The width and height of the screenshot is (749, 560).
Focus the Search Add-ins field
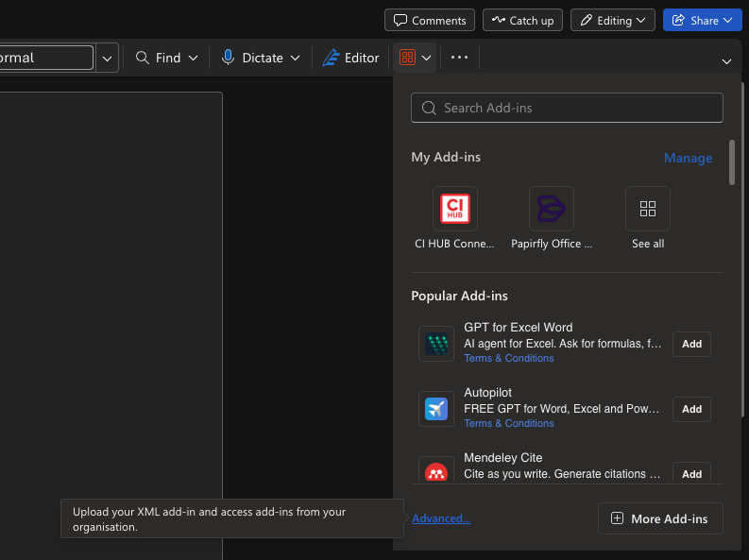pyautogui.click(x=567, y=108)
